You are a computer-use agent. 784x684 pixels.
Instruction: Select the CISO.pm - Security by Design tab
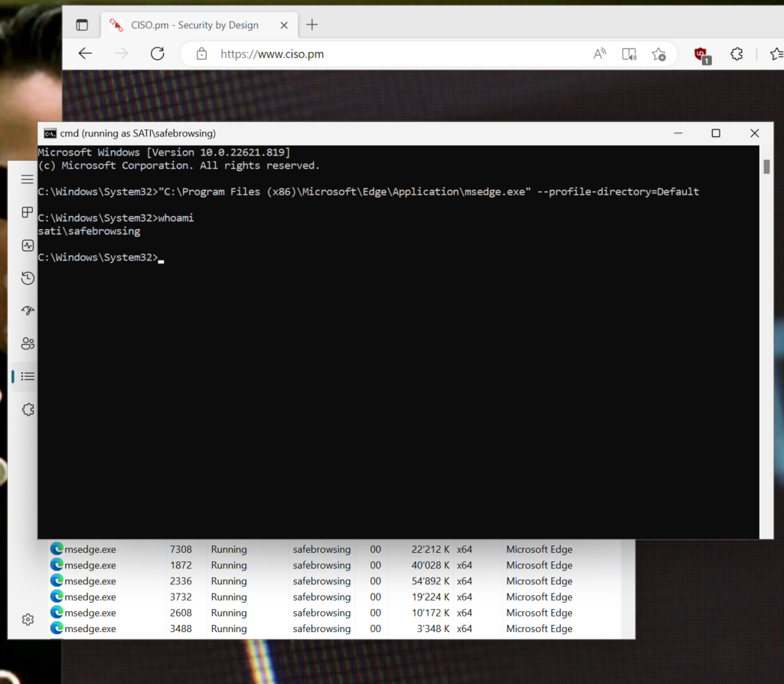(x=191, y=25)
